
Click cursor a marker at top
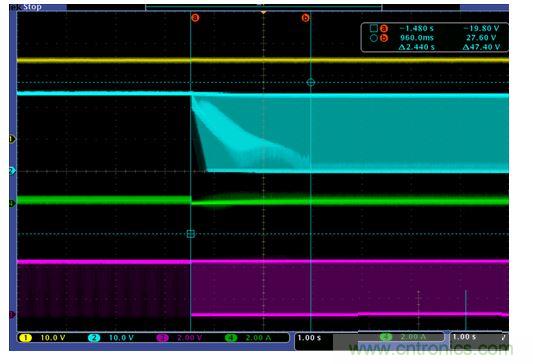coord(195,18)
